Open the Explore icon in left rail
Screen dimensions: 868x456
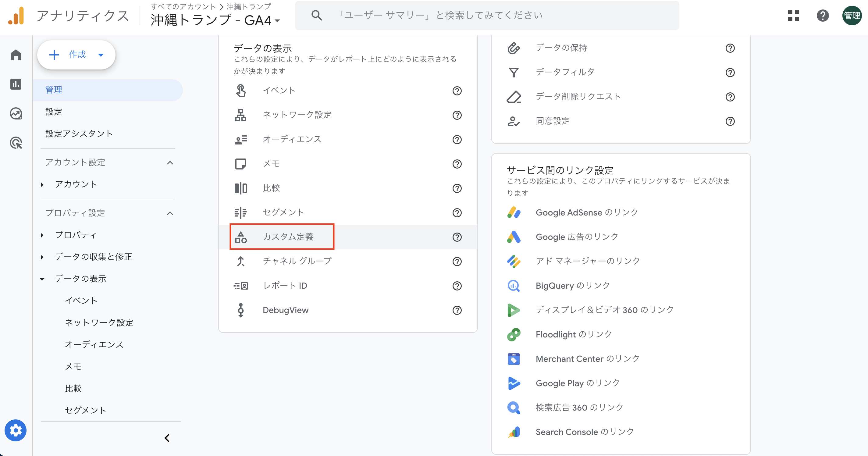tap(16, 114)
